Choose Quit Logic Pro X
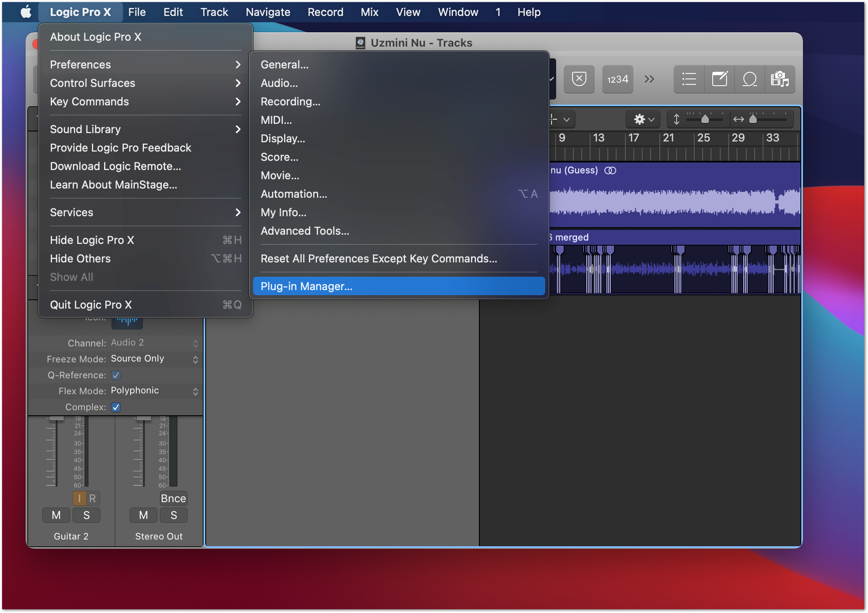Viewport: 868px width, 613px height. coord(146,305)
